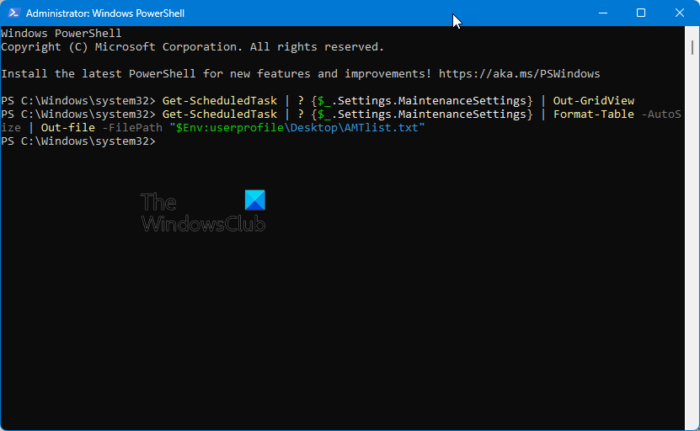700x431 pixels.
Task: Click the 'Windows PowerShell' banner first line
Action: 61,33
